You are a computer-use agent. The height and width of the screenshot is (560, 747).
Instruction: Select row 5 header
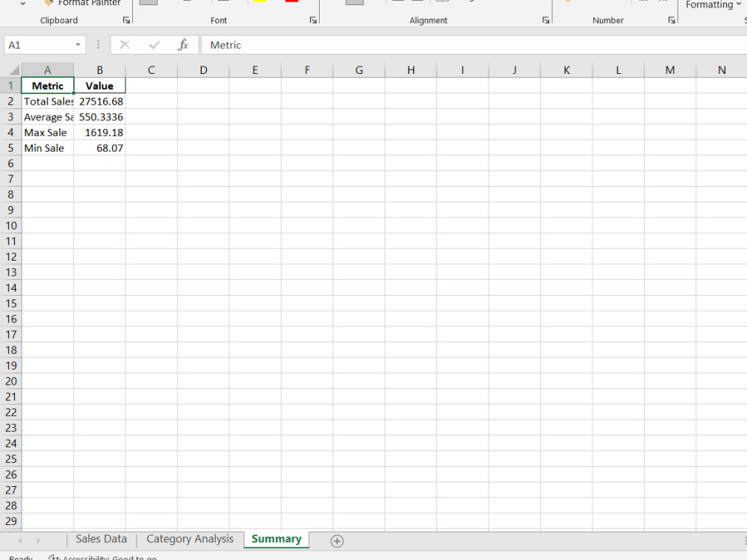(x=10, y=148)
